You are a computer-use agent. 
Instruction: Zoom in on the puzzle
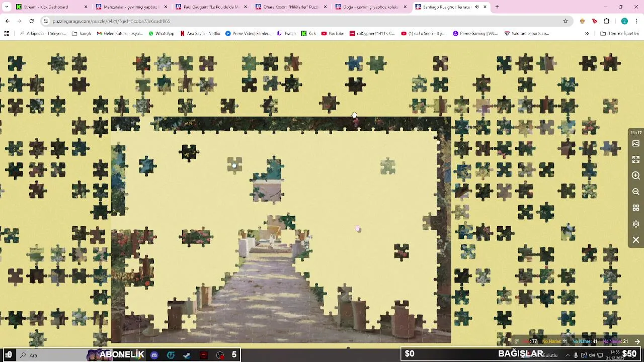(x=636, y=175)
